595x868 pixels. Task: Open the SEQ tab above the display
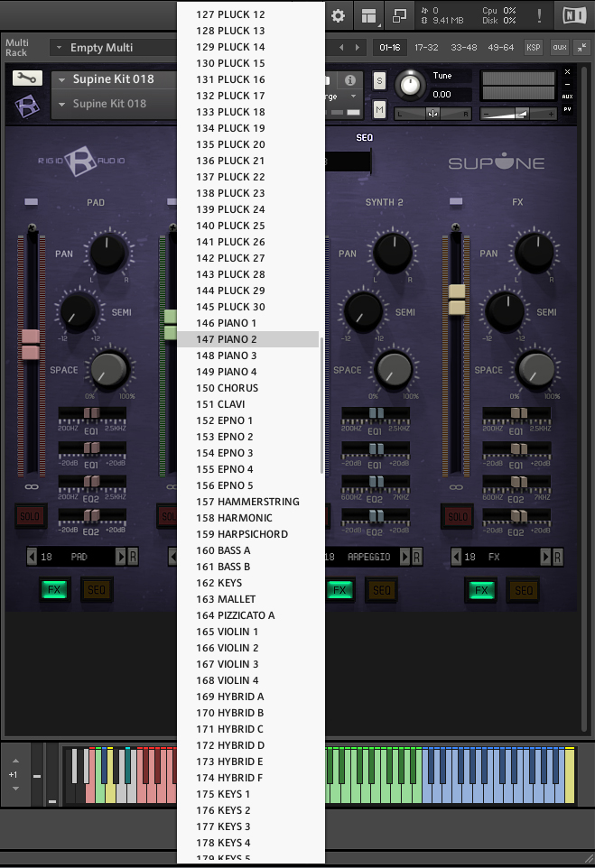click(x=365, y=137)
